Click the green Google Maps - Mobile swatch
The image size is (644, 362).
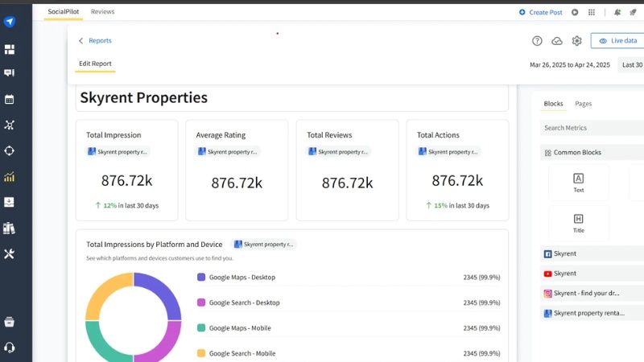pos(200,328)
